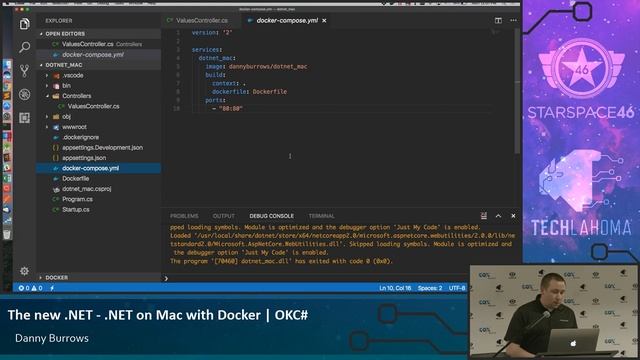Switch to the PROBLEMS panel tab

click(184, 216)
